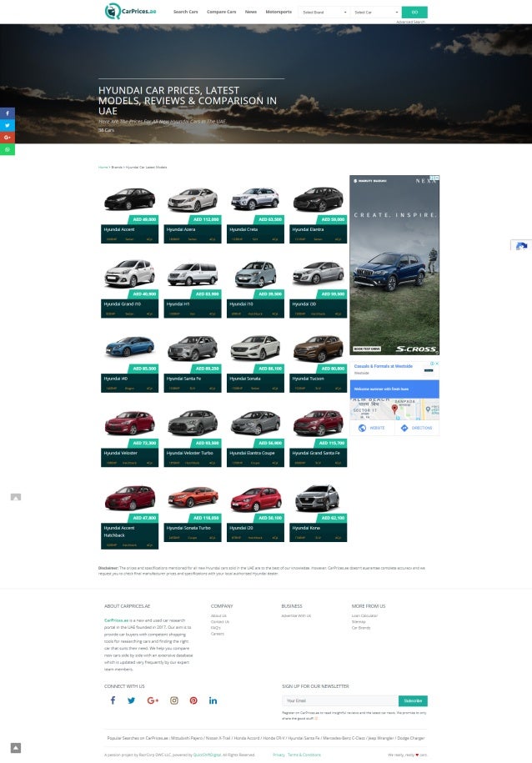Share page on Facebook from side bar
This screenshot has width=532, height=763.
pyautogui.click(x=8, y=113)
